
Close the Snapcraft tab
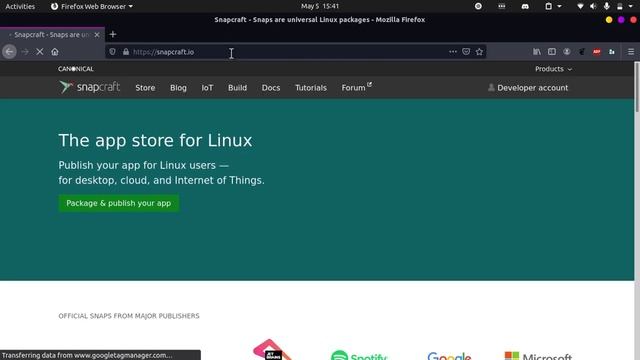(97, 35)
